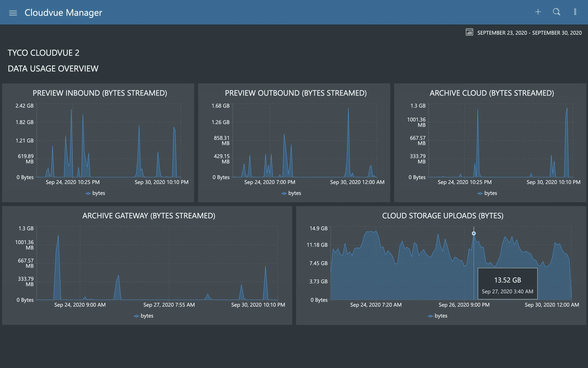Click the DATA USAGE OVERVIEW label

[53, 68]
